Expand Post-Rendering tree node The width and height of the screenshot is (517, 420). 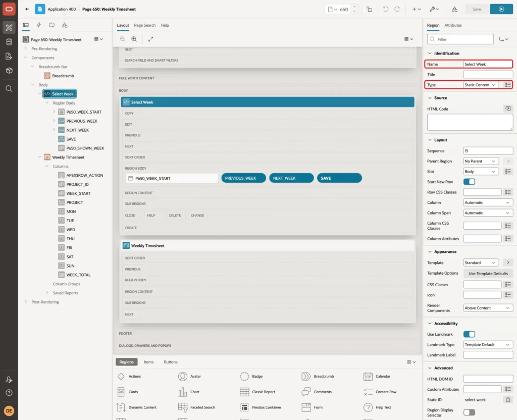coord(25,302)
